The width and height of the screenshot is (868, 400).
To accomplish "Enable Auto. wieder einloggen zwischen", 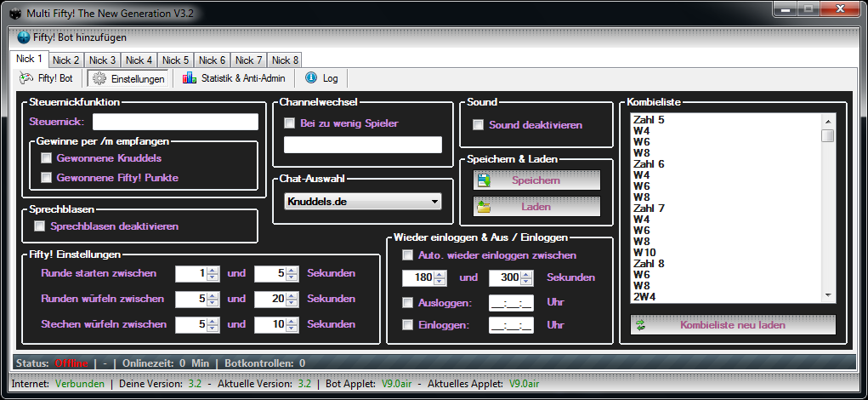I will [x=408, y=255].
